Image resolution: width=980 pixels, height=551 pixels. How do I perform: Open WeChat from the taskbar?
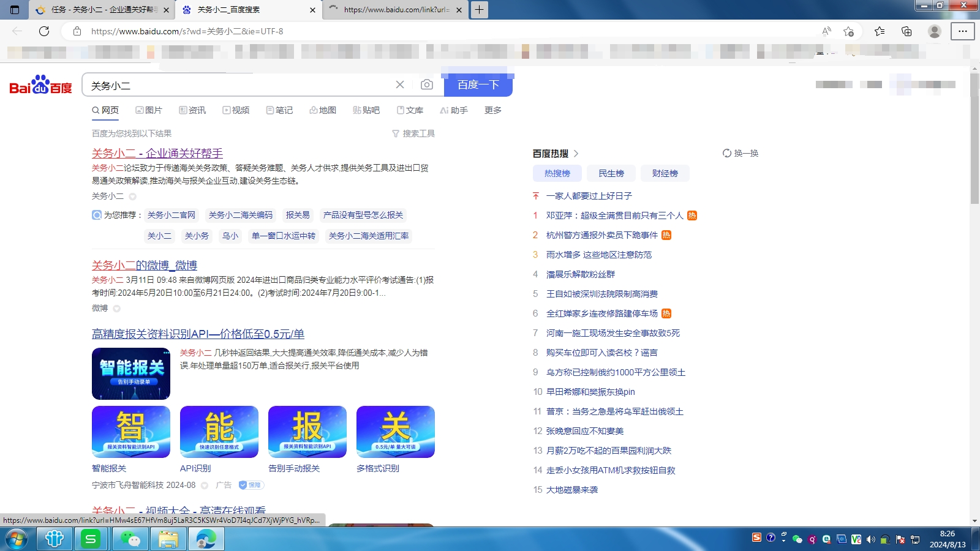tap(129, 539)
